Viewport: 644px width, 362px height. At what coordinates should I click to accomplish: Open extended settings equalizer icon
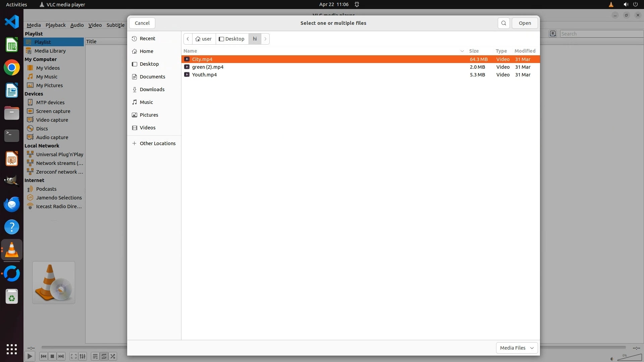83,356
